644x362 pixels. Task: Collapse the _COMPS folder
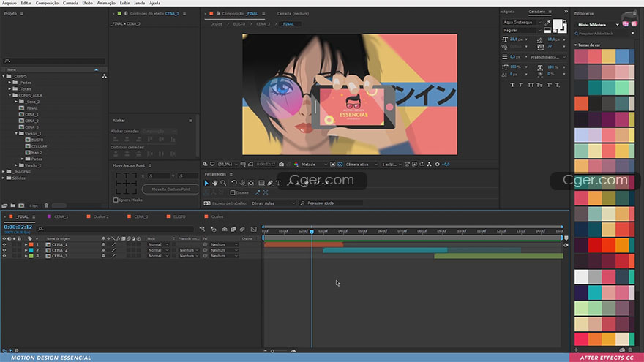click(4, 76)
